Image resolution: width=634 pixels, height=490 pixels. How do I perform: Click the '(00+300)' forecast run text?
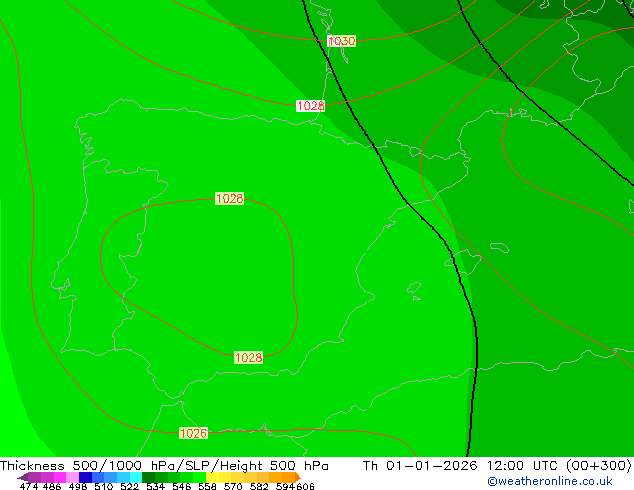(x=598, y=466)
